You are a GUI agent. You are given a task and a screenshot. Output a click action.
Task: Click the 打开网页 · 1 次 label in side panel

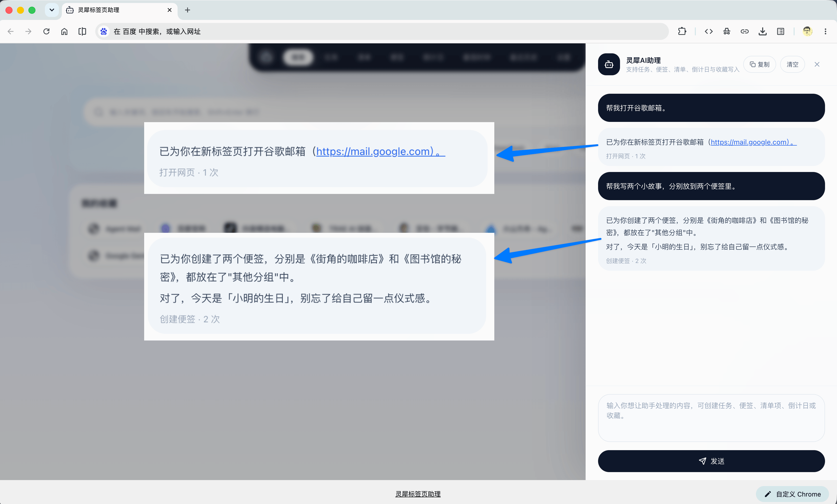(x=626, y=156)
